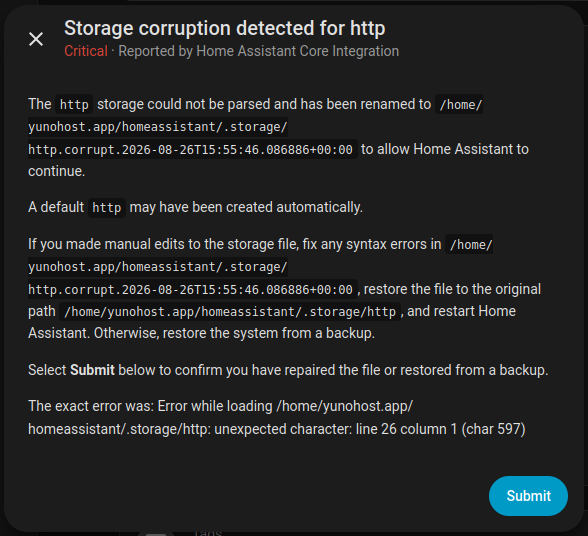Click the 'http' code chip after 'A default'
The image size is (588, 536).
[106, 207]
